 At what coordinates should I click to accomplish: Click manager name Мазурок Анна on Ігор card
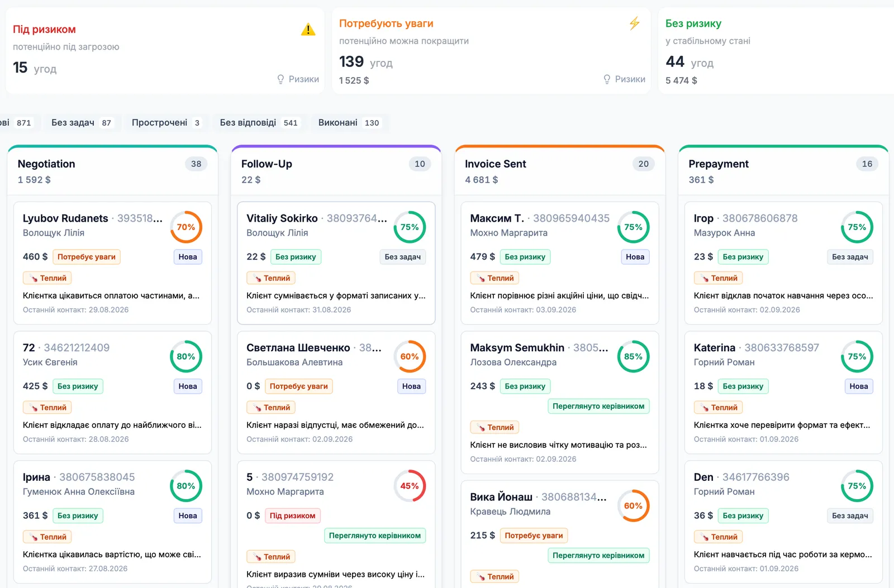pyautogui.click(x=724, y=233)
